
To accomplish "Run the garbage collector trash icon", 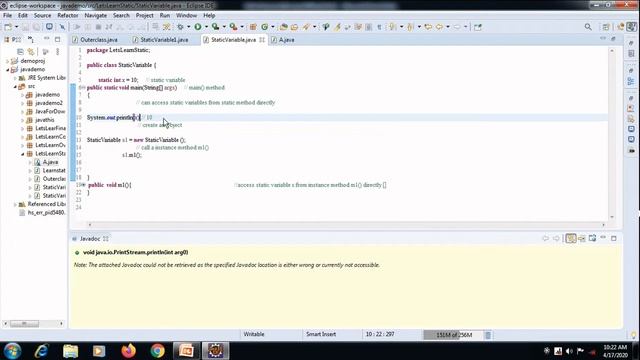I will click(x=488, y=335).
